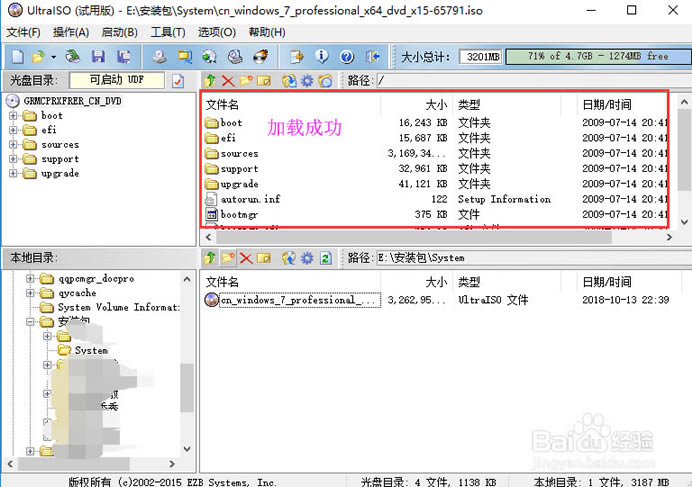Expand the sources folder in disc tree
Viewport: 692px width, 487px height.
13,145
